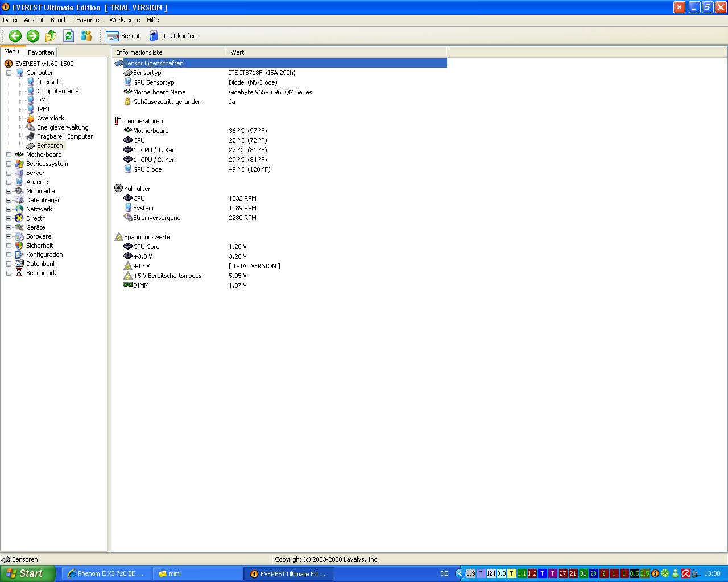The image size is (728, 582).
Task: Select the 1. CPU / 2. Kern row
Action: pyautogui.click(x=280, y=160)
